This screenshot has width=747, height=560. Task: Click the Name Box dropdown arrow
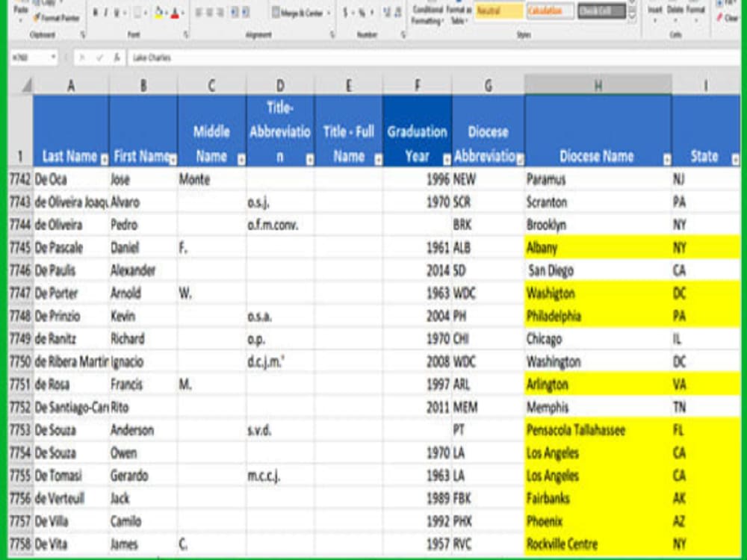[x=53, y=57]
